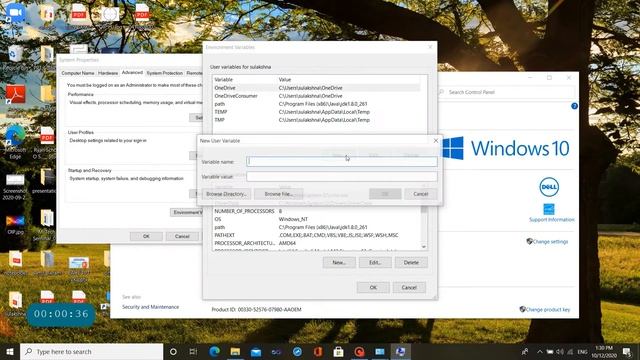
Task: Open the notification action center icon
Action: coord(627,351)
